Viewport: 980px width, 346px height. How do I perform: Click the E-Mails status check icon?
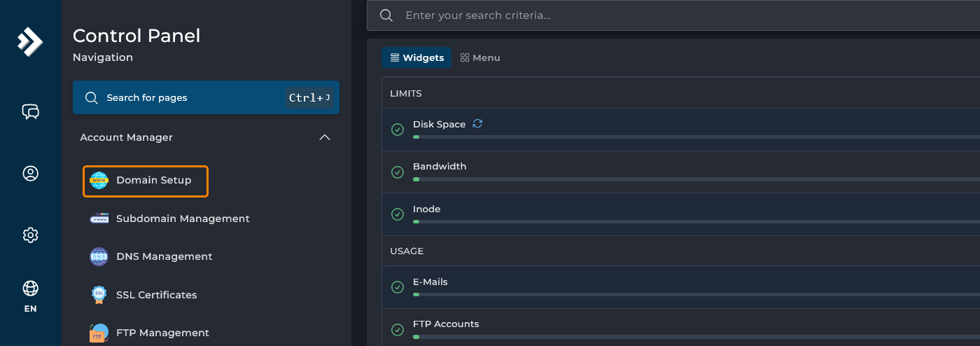coord(398,287)
